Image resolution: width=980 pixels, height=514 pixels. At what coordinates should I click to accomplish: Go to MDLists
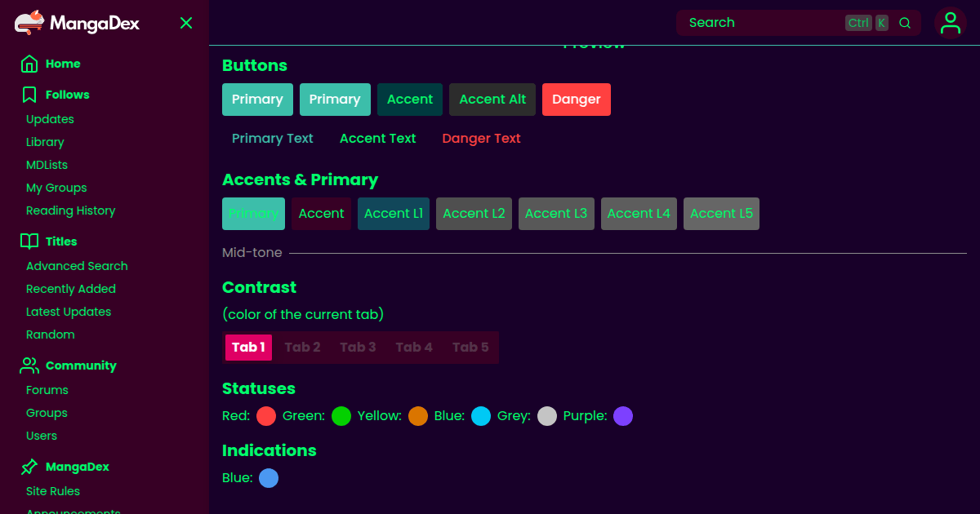(x=47, y=165)
